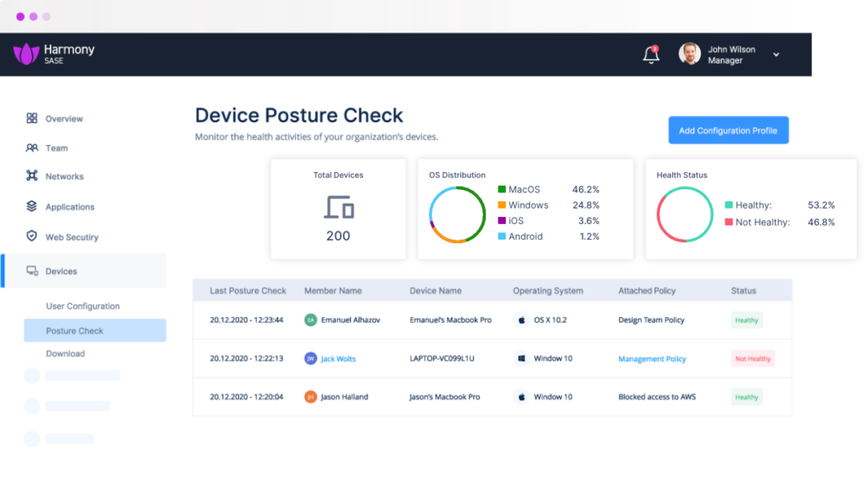Open the notifications bell
Screen dimensions: 868x485
pyautogui.click(x=651, y=55)
